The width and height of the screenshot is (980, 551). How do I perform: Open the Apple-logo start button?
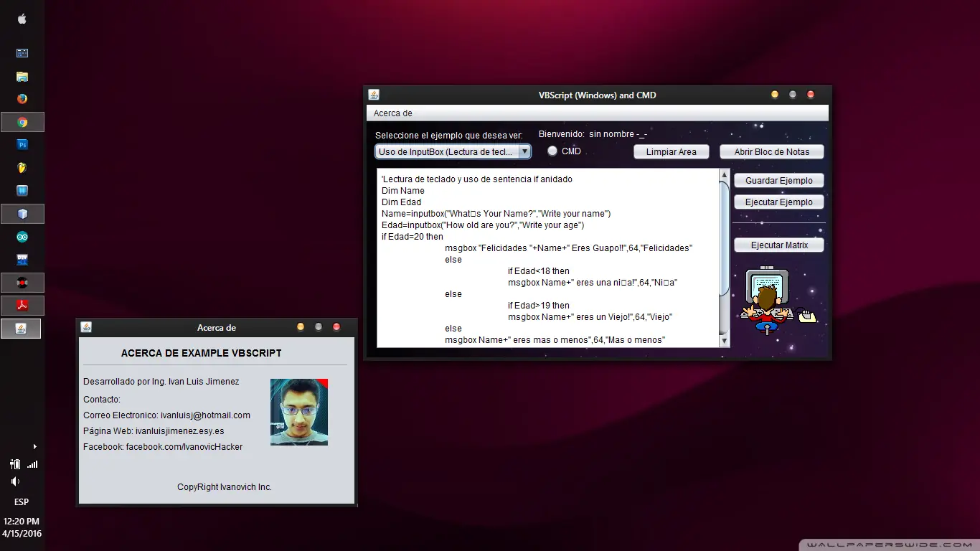coord(22,19)
